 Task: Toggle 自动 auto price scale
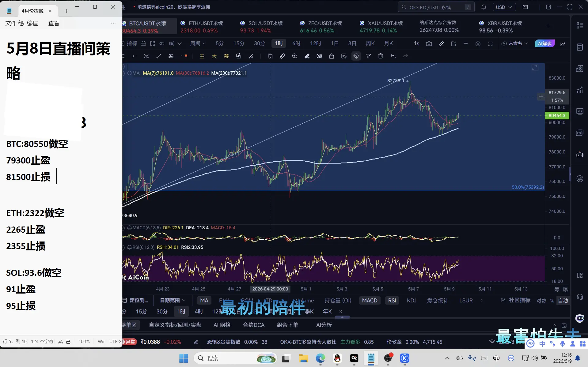point(563,301)
